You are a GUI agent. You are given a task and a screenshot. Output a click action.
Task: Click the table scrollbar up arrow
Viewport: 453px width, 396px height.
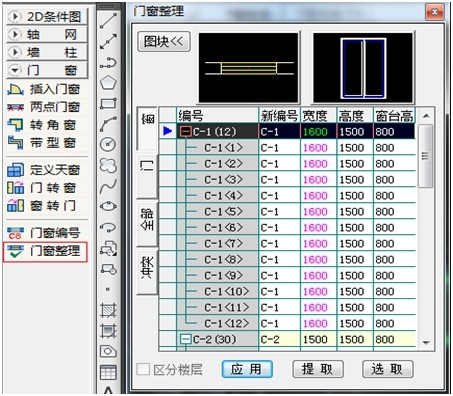pyautogui.click(x=426, y=116)
